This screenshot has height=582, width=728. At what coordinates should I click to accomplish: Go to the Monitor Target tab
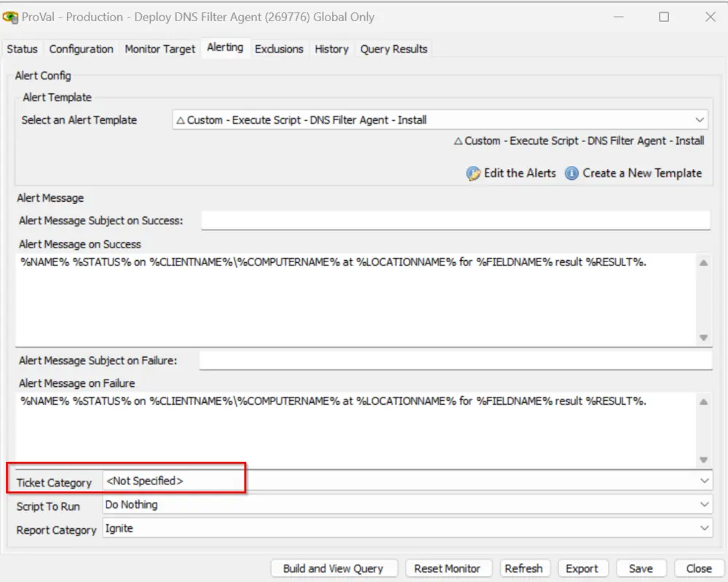click(160, 49)
